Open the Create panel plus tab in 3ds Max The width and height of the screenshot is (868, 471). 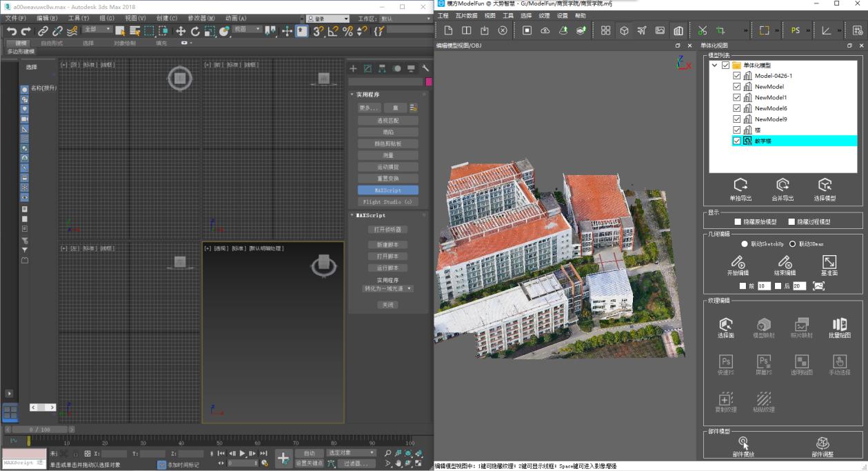(353, 68)
